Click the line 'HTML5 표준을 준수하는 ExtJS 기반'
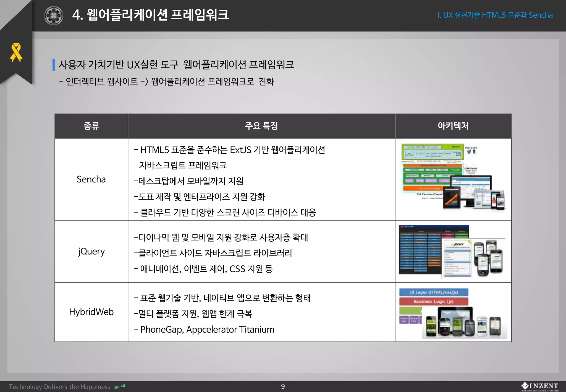Viewport: 566px width, 392px height. pos(229,150)
